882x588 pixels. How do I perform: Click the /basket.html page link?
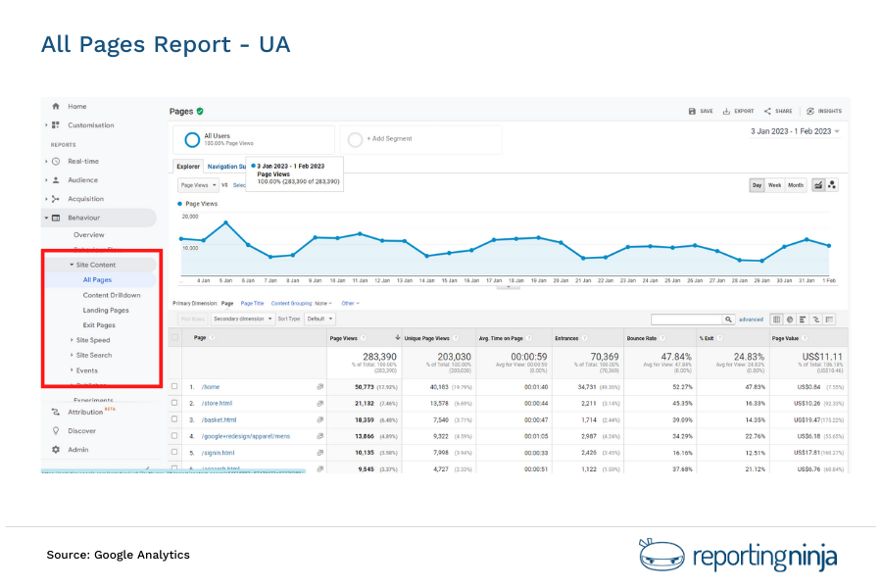(x=219, y=419)
